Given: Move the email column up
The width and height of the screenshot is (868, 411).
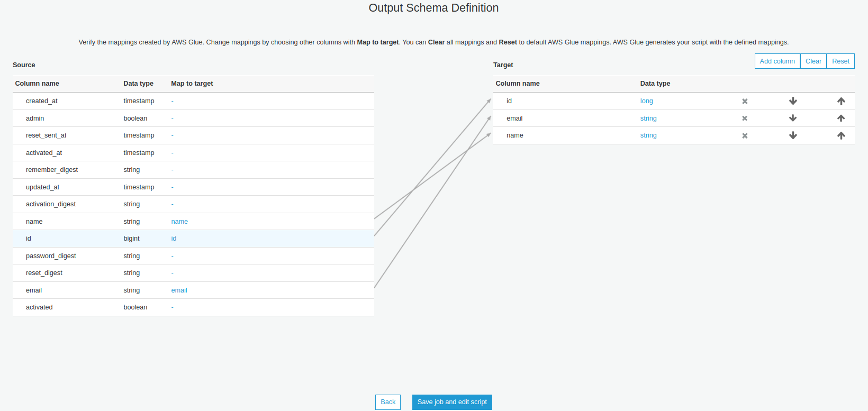Looking at the screenshot, I should pos(841,118).
